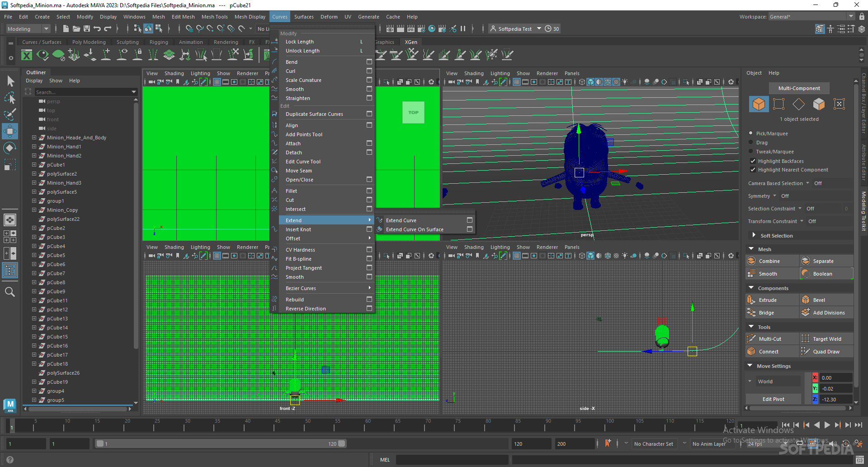Image resolution: width=868 pixels, height=467 pixels.
Task: Choose the Rotate tool in the toolbox
Action: tap(10, 148)
